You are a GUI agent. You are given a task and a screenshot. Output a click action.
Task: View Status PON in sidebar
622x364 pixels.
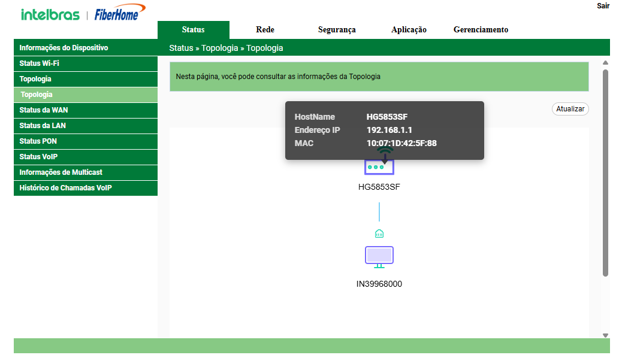pos(86,141)
